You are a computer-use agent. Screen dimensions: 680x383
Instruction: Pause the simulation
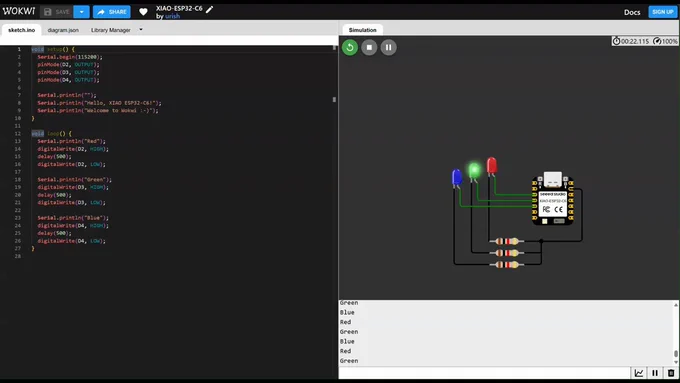(x=389, y=47)
